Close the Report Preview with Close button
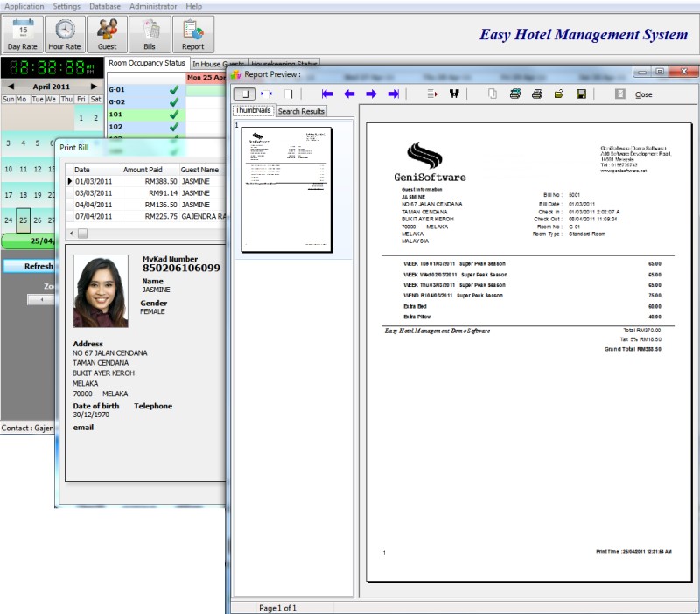The width and height of the screenshot is (700, 614). [x=643, y=94]
